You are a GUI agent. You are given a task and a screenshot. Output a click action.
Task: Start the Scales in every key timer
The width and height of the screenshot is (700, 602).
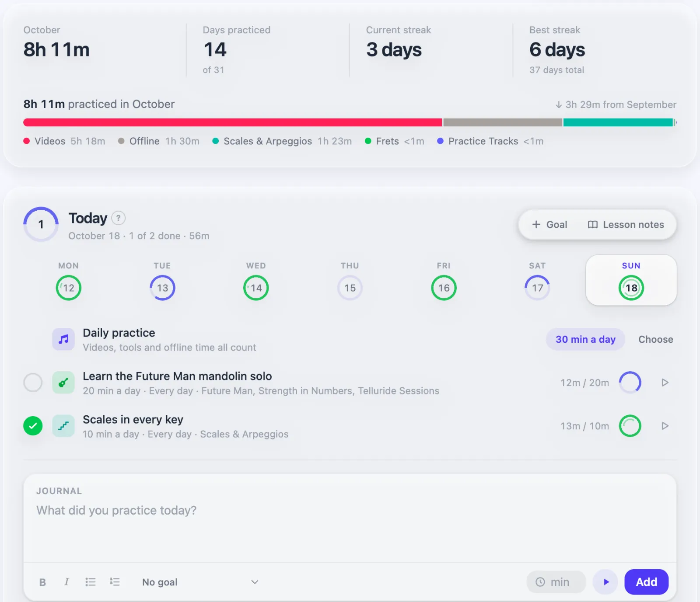click(665, 426)
